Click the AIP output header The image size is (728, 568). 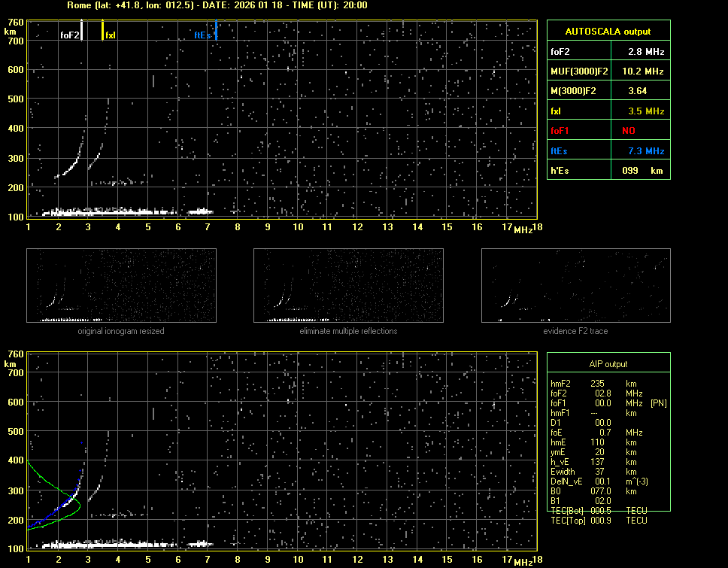[608, 364]
